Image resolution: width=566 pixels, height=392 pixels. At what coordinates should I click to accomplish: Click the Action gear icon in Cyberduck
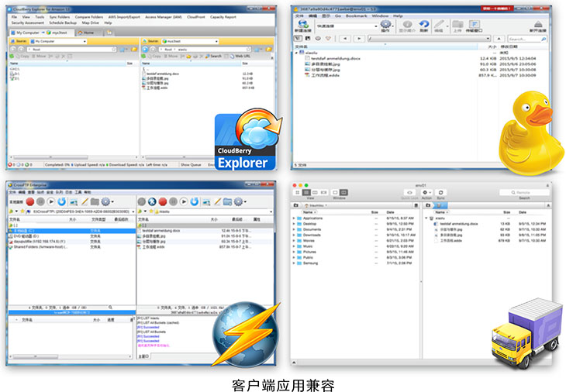click(x=385, y=25)
